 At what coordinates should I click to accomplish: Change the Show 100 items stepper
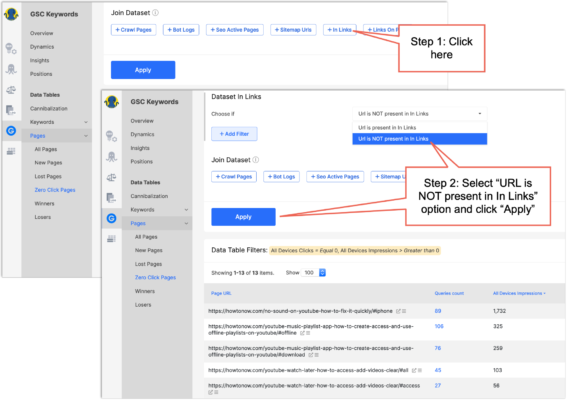(322, 273)
